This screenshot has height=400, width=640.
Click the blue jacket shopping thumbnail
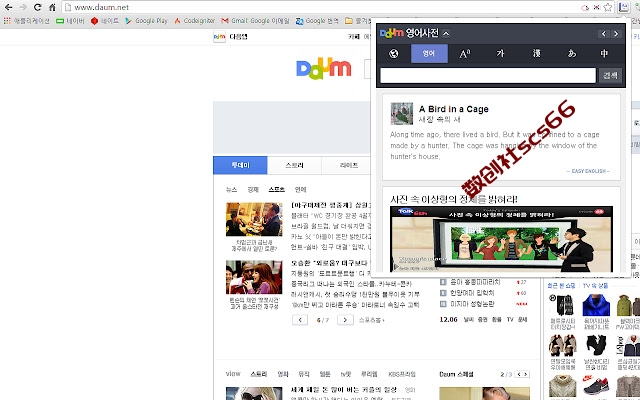tap(596, 304)
